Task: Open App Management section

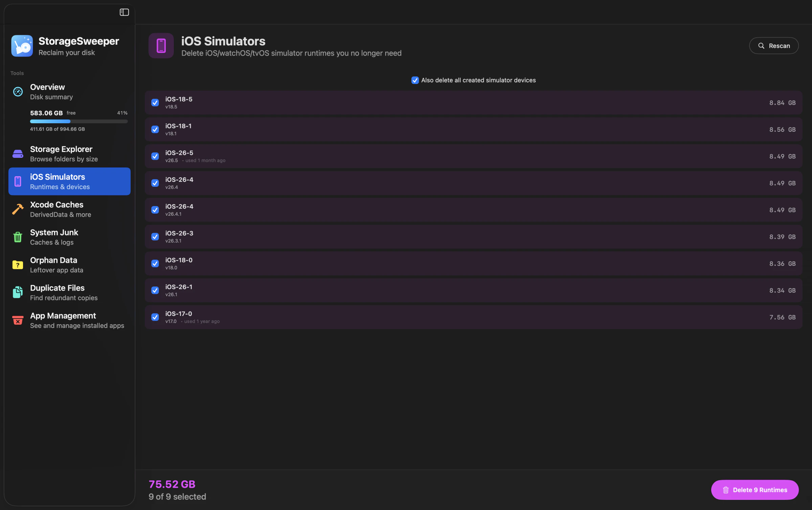Action: pos(69,320)
